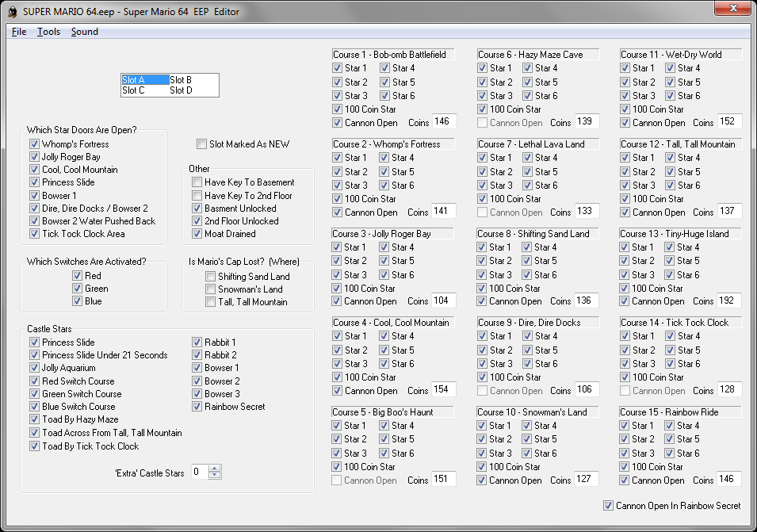This screenshot has height=532, width=757.
Task: Toggle Jolly Aquarium castle star
Action: [34, 367]
